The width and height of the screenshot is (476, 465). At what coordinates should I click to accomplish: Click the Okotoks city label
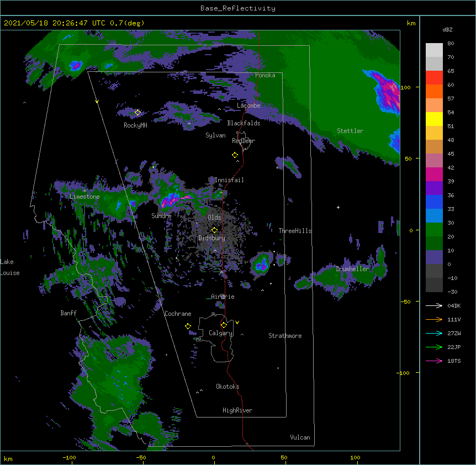228,387
